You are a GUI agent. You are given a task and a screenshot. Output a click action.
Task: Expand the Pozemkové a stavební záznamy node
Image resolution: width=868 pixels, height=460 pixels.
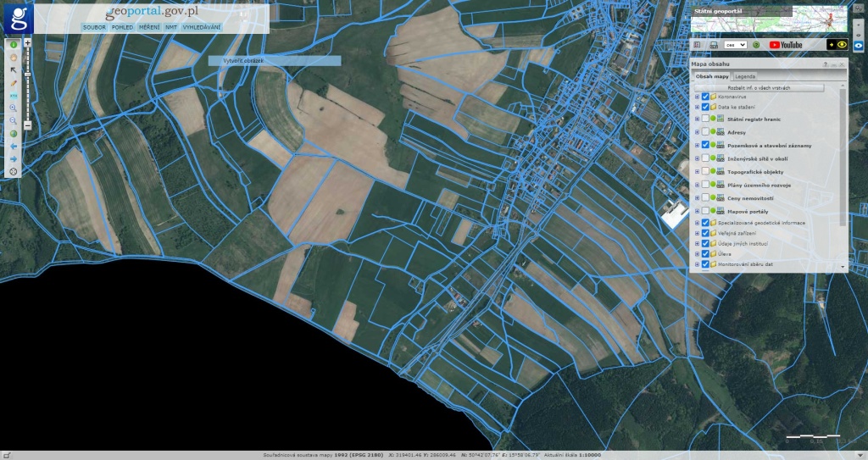click(697, 145)
